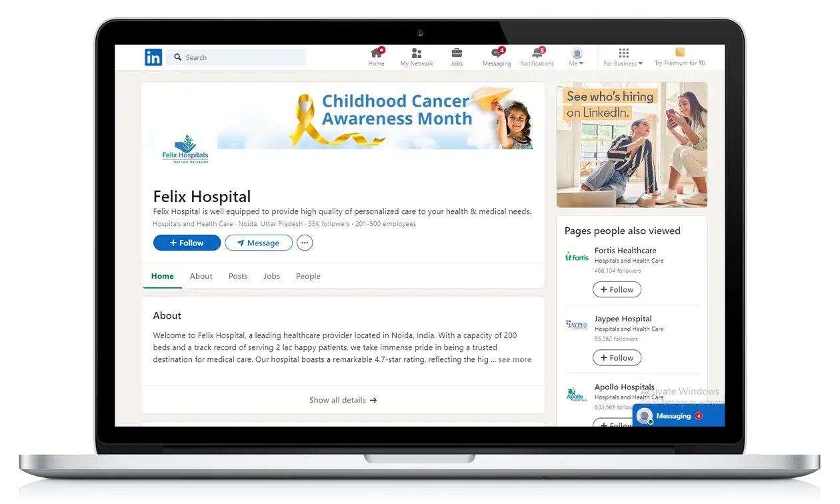The image size is (840, 504).
Task: Expand About text with see more
Action: click(515, 359)
